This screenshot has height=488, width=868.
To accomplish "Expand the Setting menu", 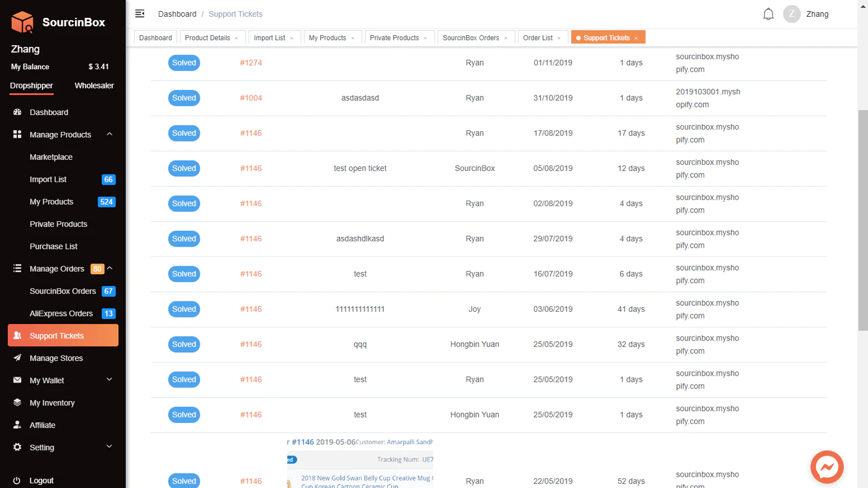I will point(110,447).
